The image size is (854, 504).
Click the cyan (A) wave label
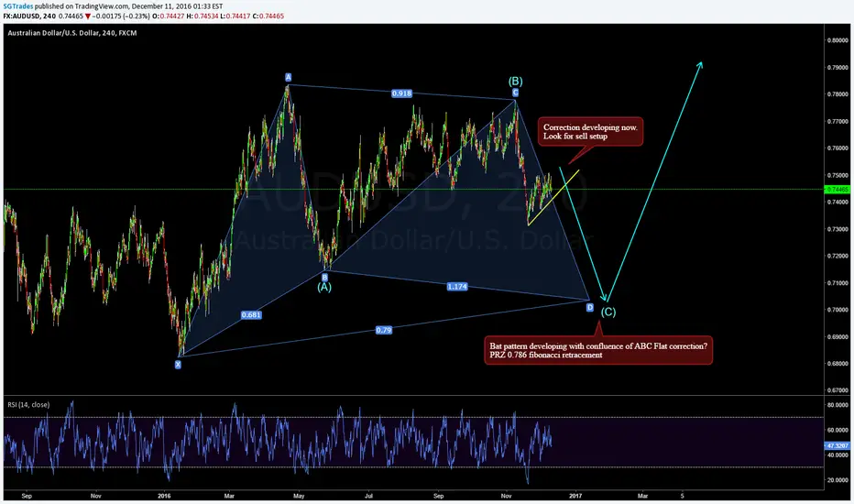(324, 287)
